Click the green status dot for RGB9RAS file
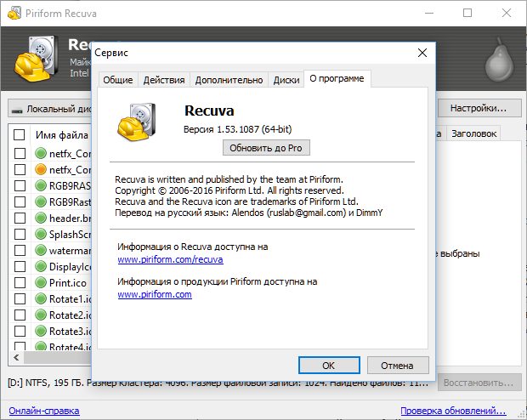Viewport: 527px width, 420px height. pos(41,185)
